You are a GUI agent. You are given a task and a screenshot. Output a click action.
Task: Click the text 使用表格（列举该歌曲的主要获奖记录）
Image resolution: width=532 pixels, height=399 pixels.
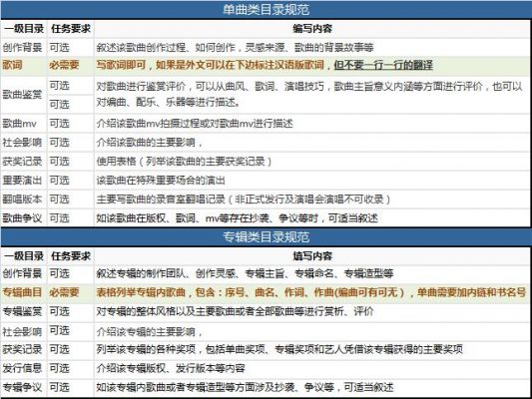[x=185, y=162]
